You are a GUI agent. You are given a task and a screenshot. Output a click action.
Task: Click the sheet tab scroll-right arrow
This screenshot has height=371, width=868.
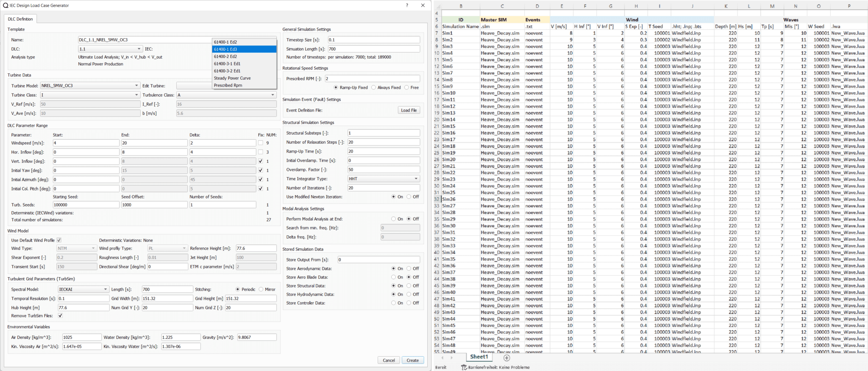coord(451,358)
